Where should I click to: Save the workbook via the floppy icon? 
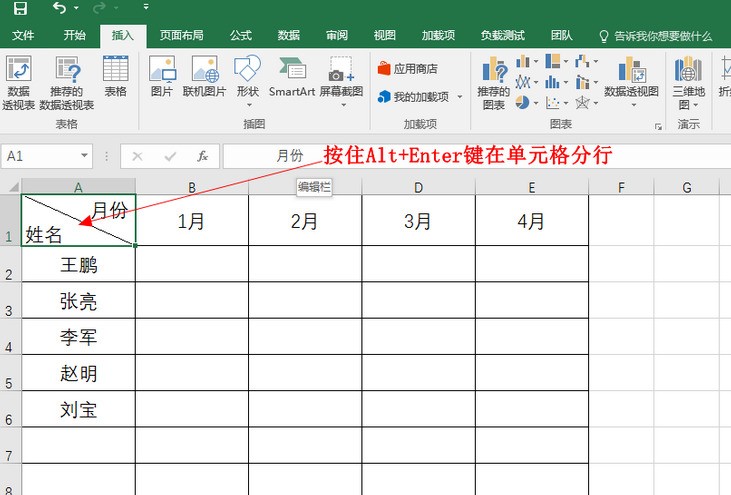20,7
